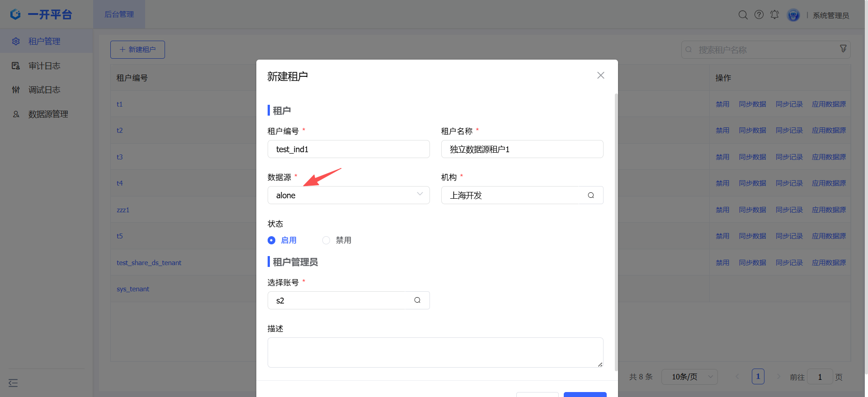Viewport: 868px width, 397px height.
Task: Click the search icon in the 机构 field
Action: [x=591, y=195]
